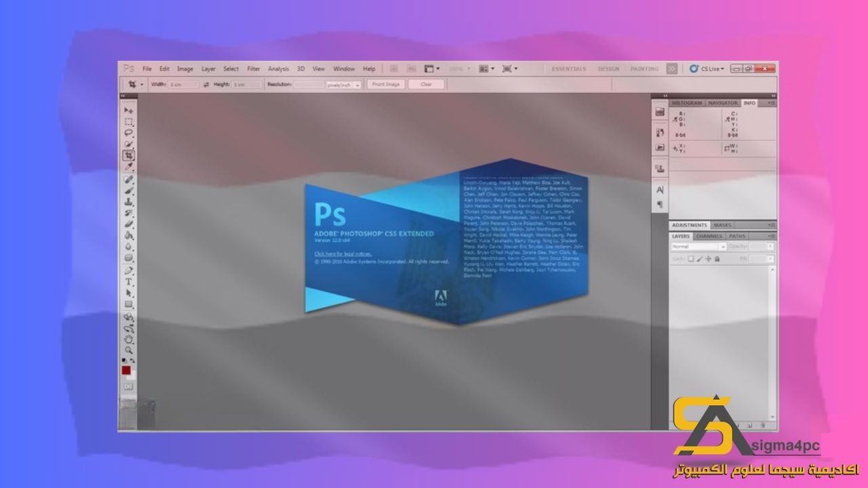Toggle lock image pixels
Screen dimensions: 868x488
click(699, 258)
